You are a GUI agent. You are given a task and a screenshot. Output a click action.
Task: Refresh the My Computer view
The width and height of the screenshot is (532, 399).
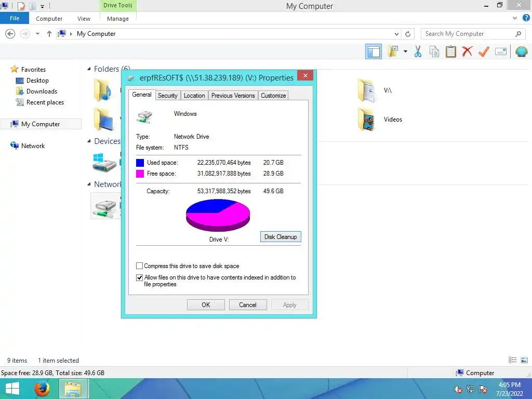pyautogui.click(x=408, y=34)
